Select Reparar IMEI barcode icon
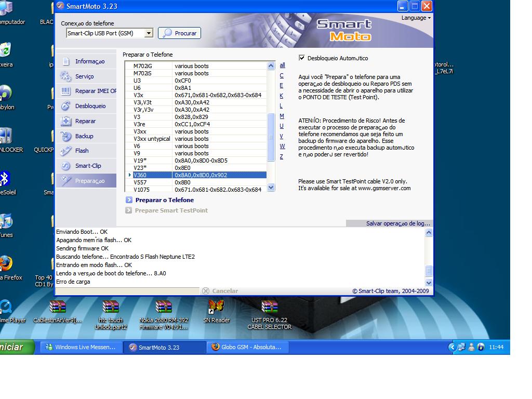The height and width of the screenshot is (399, 532). point(66,91)
